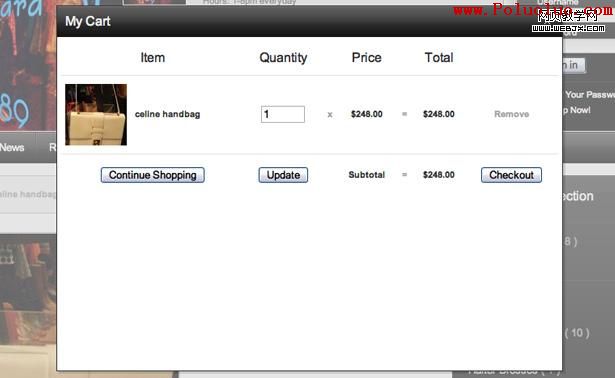
Task: Select the Total column header
Action: tap(439, 58)
